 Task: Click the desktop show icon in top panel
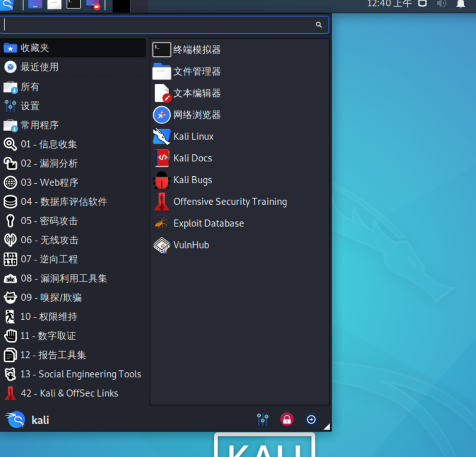click(35, 5)
